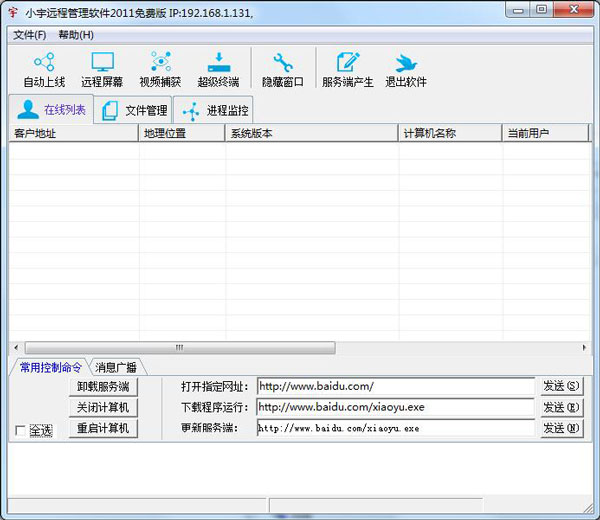Image resolution: width=600 pixels, height=520 pixels.
Task: Click into 打开指定网址 URL field
Action: 396,386
